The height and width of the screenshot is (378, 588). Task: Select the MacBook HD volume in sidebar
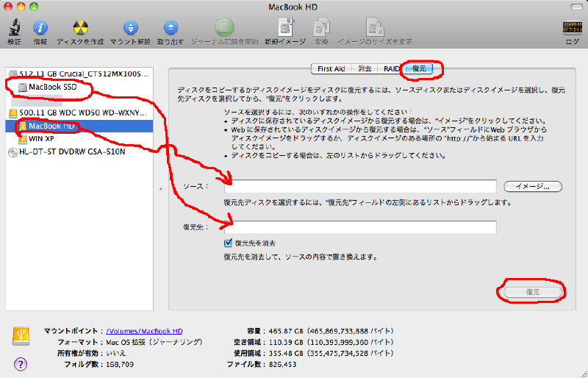coord(79,126)
